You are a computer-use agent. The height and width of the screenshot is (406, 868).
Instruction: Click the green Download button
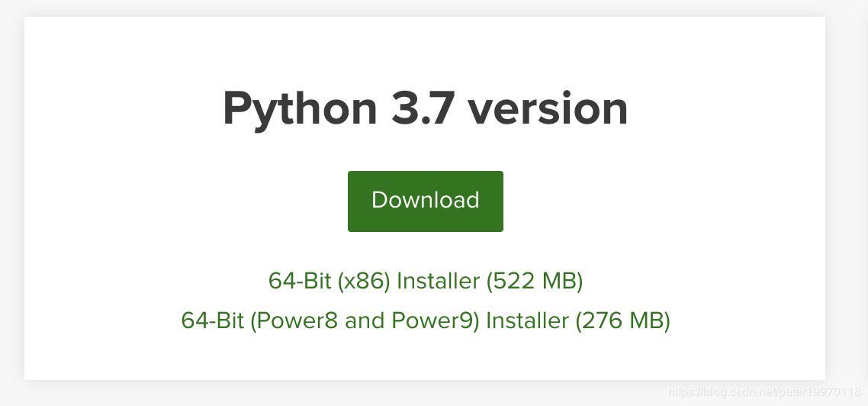(425, 201)
